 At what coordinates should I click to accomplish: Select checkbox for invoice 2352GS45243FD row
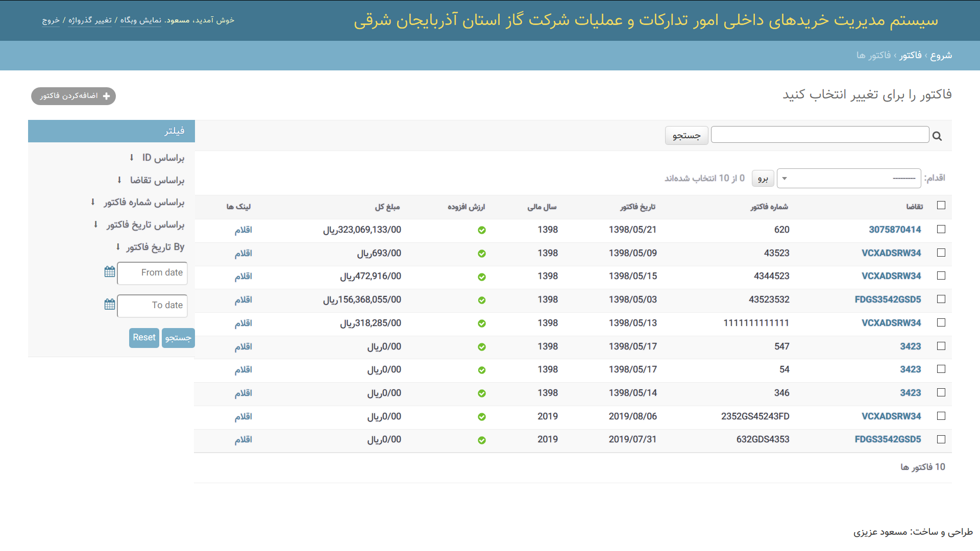click(x=941, y=416)
